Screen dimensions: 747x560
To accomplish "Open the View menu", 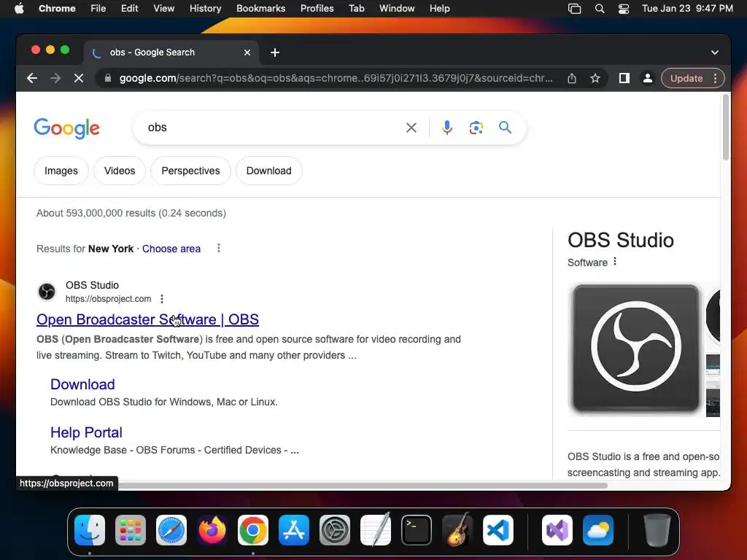I will (x=163, y=9).
